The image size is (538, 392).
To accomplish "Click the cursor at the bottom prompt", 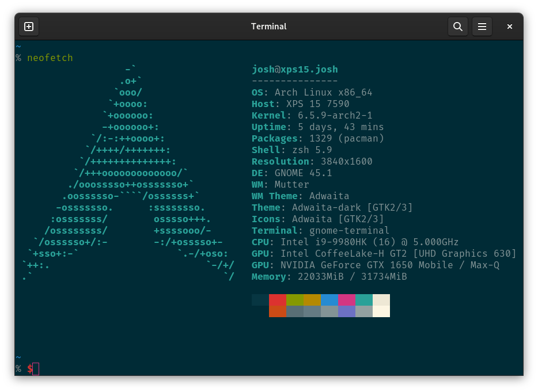I will tap(36, 369).
